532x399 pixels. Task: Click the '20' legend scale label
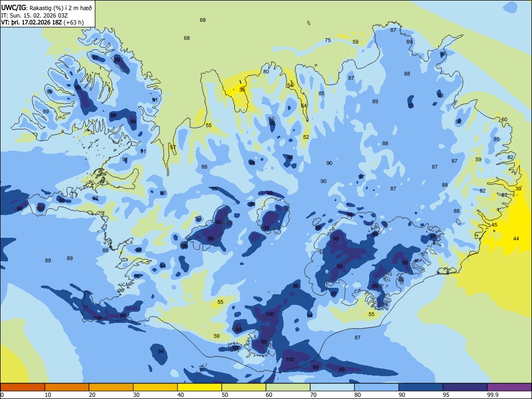[x=92, y=395]
